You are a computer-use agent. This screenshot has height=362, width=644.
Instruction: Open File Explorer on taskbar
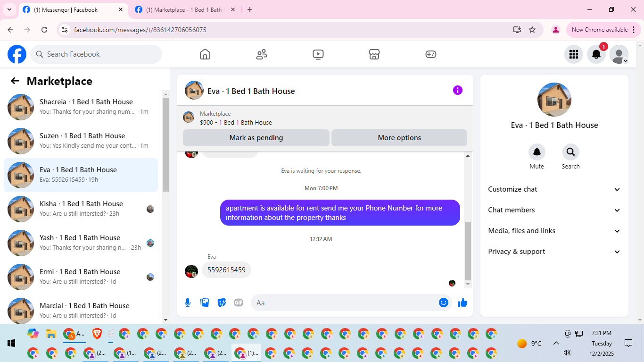[x=51, y=334]
